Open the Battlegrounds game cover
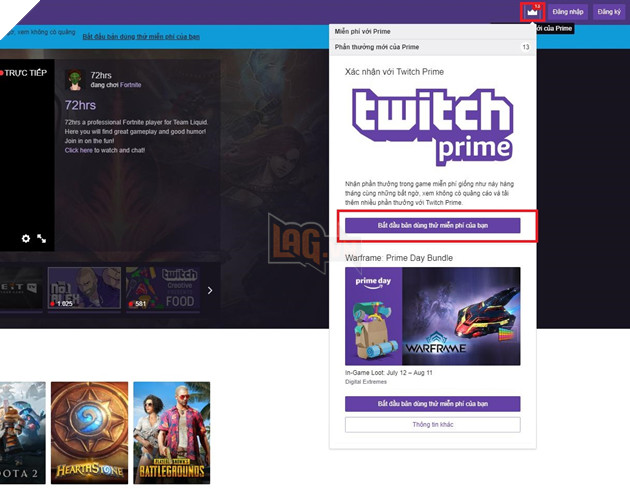This screenshot has width=630, height=489. pos(171,432)
